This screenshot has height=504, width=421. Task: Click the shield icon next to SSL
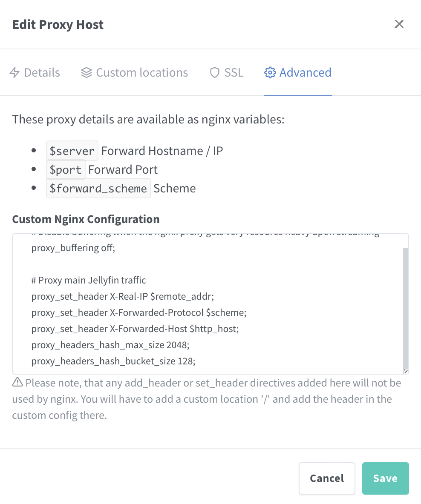(215, 73)
